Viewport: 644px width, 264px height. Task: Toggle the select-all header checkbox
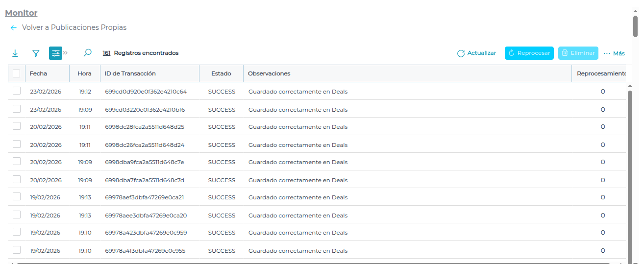coord(17,73)
